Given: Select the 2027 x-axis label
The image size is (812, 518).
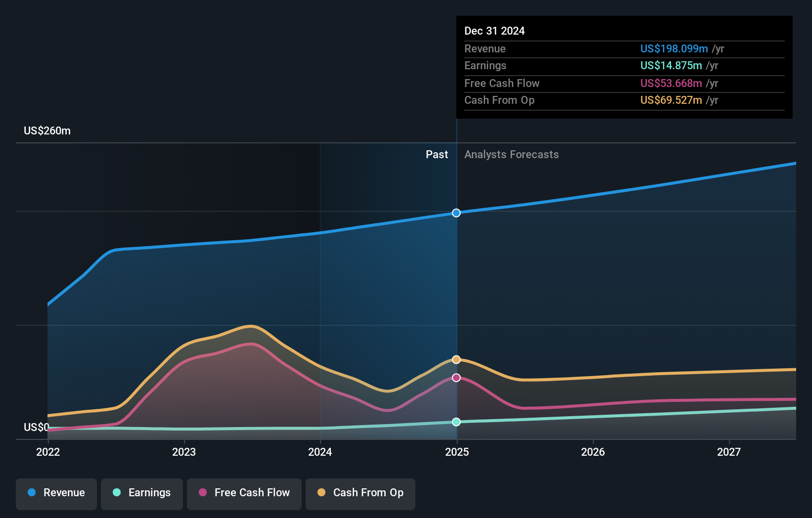Looking at the screenshot, I should [729, 452].
